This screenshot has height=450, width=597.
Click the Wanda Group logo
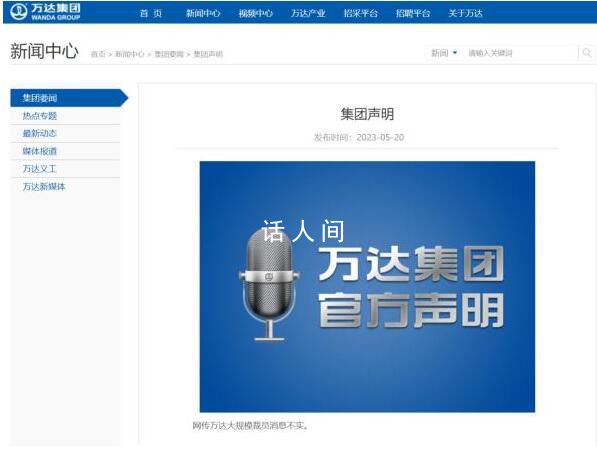point(45,12)
